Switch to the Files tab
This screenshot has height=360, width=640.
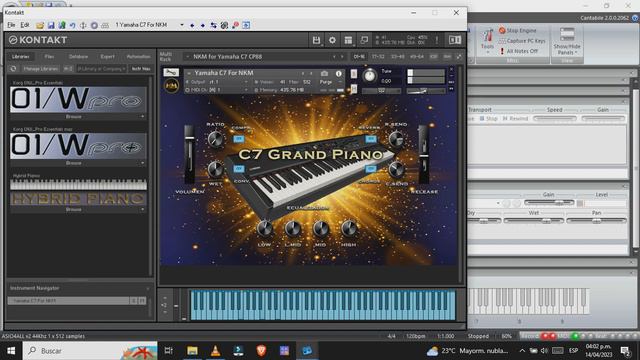coord(49,56)
